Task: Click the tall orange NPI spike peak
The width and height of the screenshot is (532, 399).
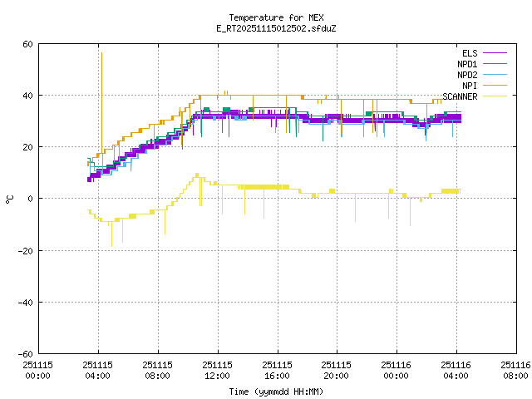Action: tap(101, 54)
